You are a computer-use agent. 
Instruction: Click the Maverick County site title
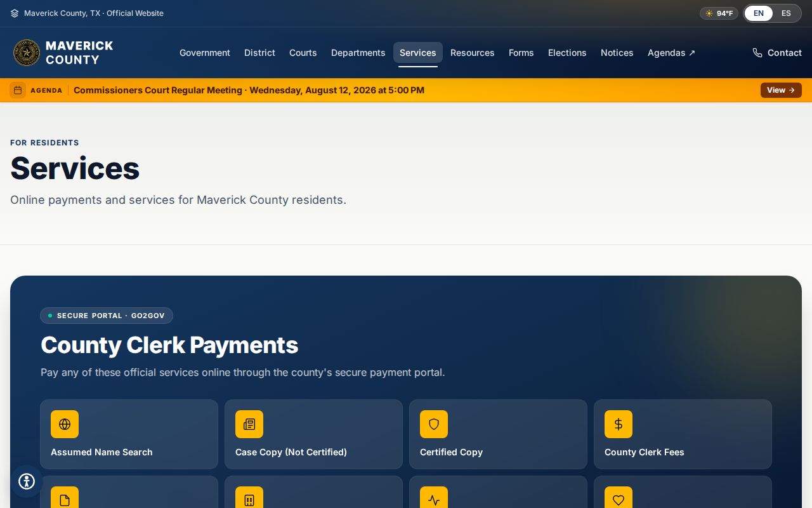pyautogui.click(x=79, y=53)
